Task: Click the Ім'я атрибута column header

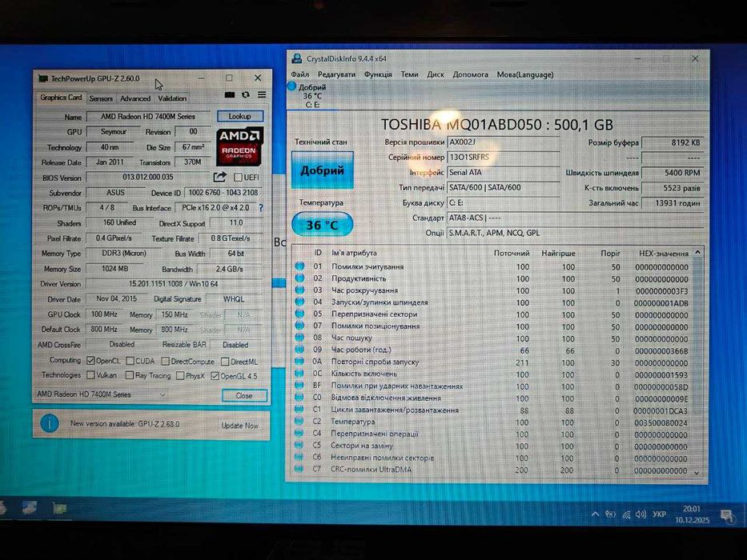Action: pos(354,253)
